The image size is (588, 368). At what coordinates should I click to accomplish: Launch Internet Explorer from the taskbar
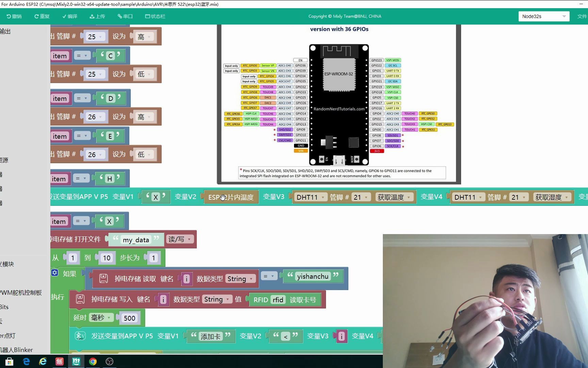(x=43, y=362)
